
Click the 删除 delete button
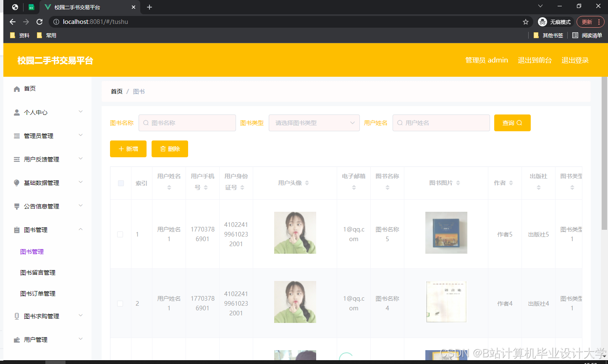tap(170, 149)
